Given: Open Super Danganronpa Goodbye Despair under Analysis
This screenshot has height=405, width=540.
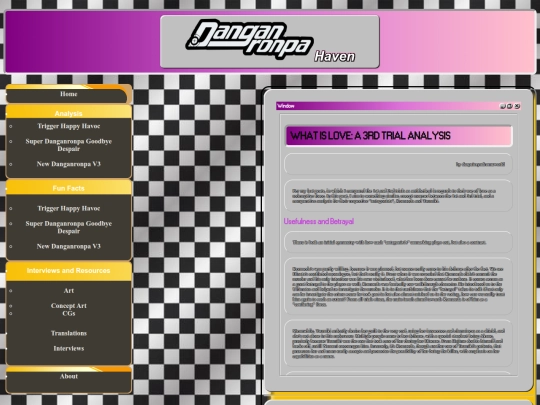Looking at the screenshot, I should click(69, 145).
